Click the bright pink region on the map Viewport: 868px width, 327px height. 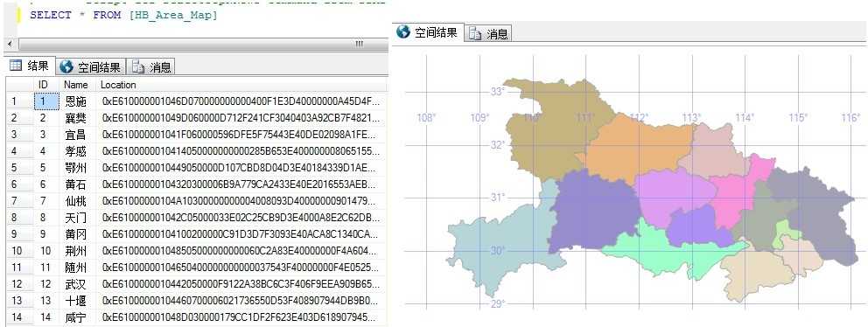(x=736, y=197)
